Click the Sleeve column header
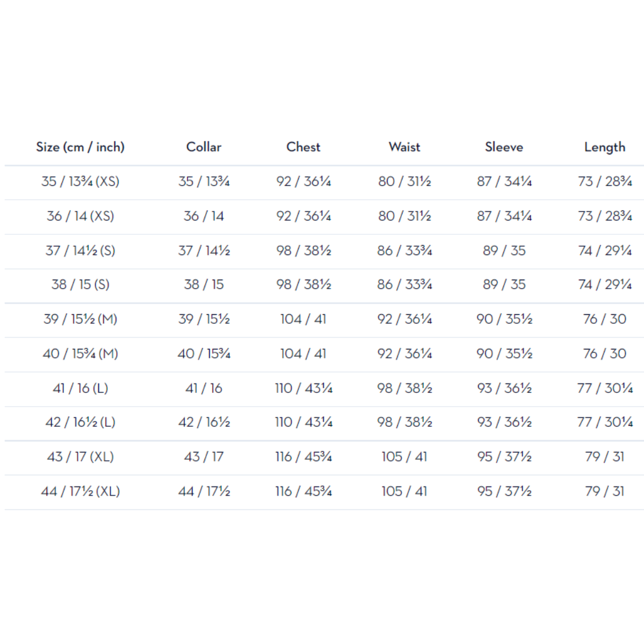644x644 pixels. point(504,147)
